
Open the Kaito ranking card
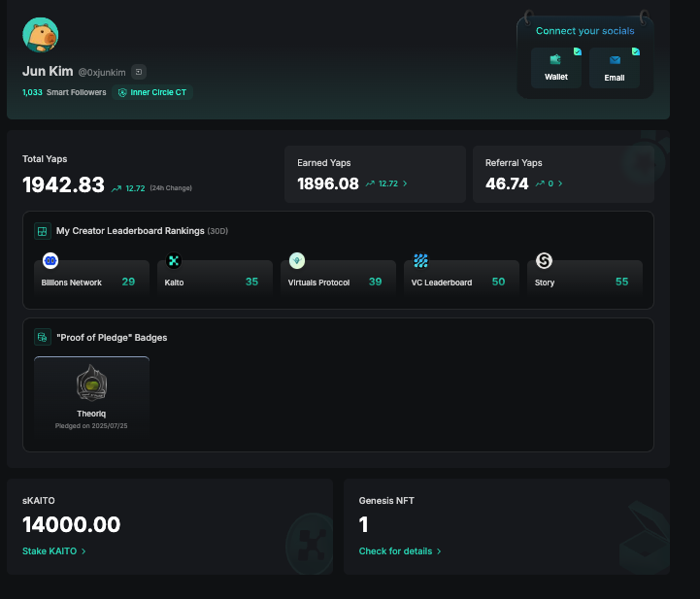[x=215, y=278]
